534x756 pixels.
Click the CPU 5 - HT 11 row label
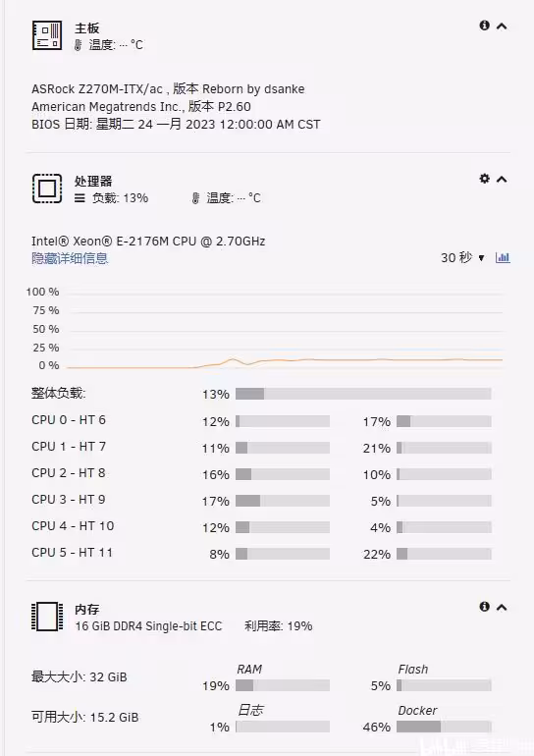point(72,553)
